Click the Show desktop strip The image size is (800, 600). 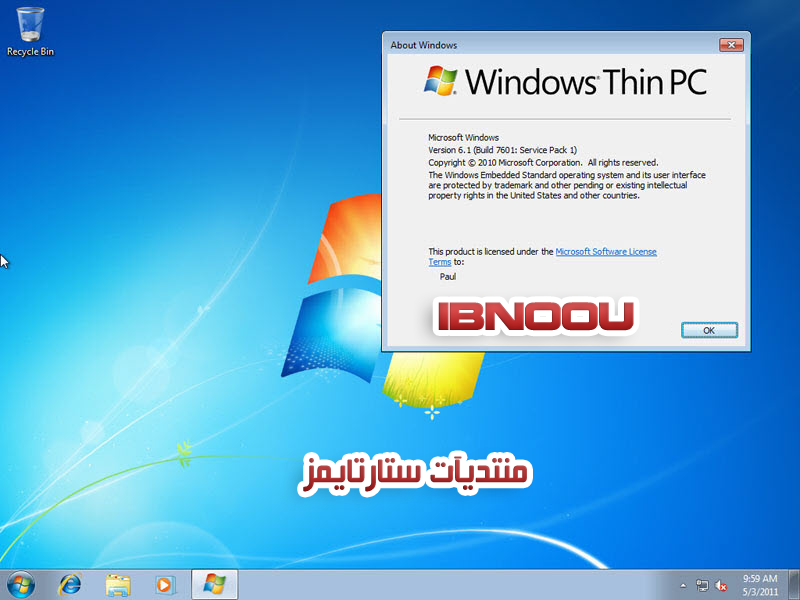[x=794, y=585]
